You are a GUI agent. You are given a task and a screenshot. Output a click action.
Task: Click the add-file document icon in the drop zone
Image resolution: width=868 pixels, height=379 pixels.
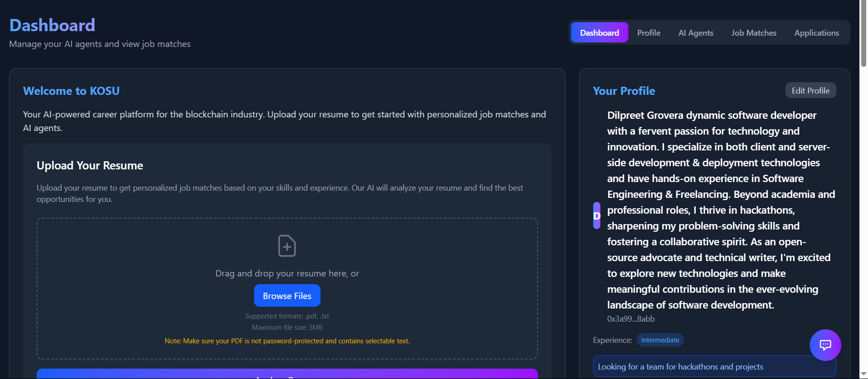point(287,246)
